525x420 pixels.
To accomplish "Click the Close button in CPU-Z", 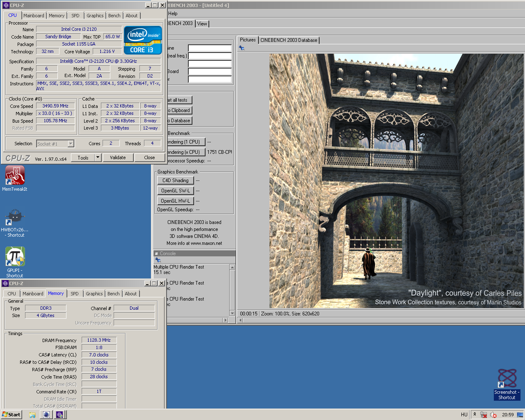I will pos(149,157).
